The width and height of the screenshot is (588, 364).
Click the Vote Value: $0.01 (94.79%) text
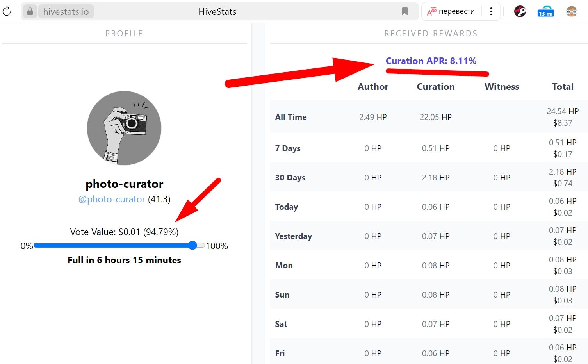click(x=124, y=232)
